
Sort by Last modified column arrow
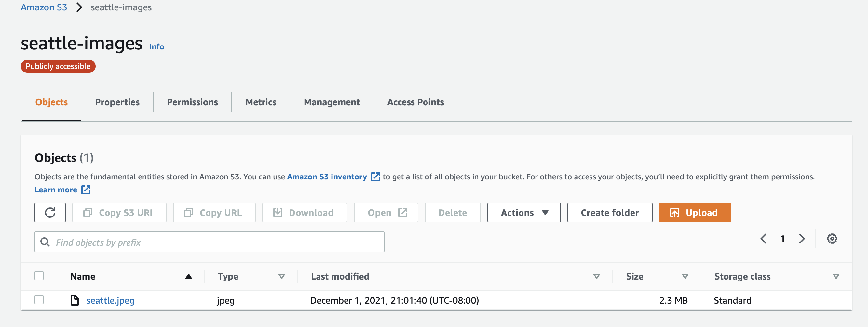pyautogui.click(x=596, y=276)
